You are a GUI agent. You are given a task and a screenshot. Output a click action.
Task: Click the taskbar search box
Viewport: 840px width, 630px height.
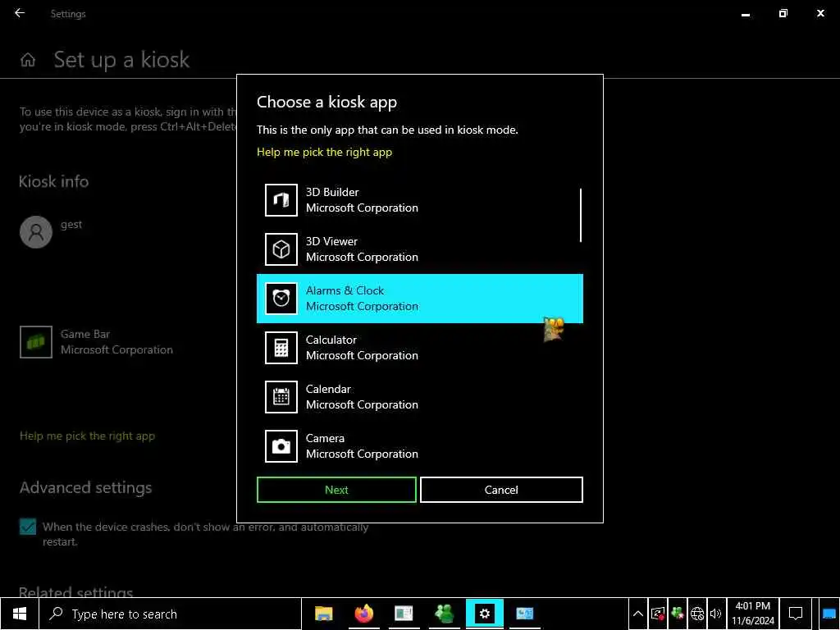click(171, 614)
